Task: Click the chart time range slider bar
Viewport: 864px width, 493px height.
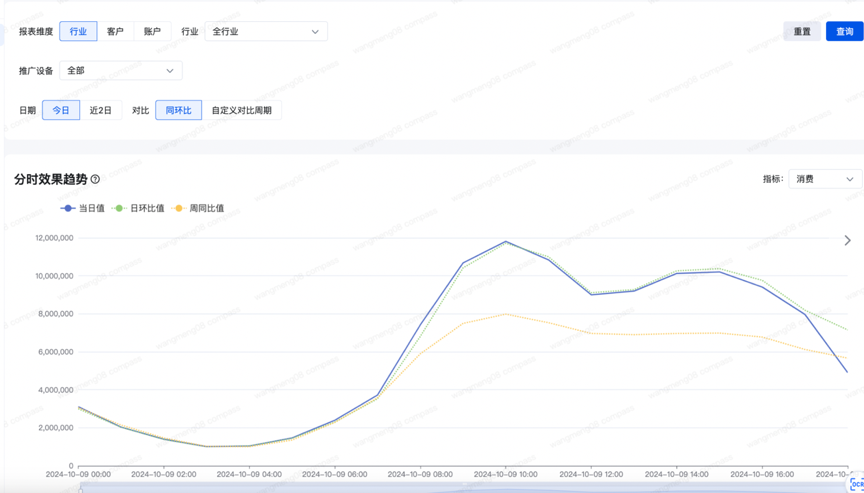Action: 450,487
